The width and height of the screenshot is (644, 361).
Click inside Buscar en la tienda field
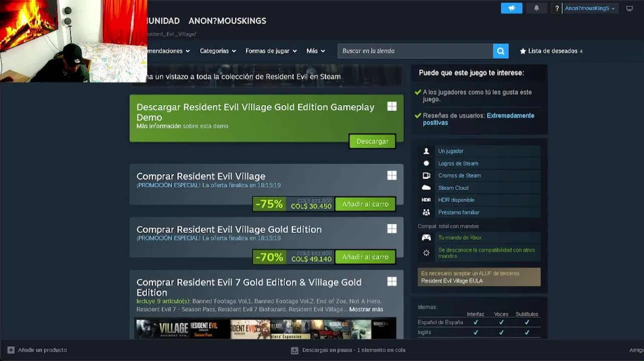coord(415,51)
